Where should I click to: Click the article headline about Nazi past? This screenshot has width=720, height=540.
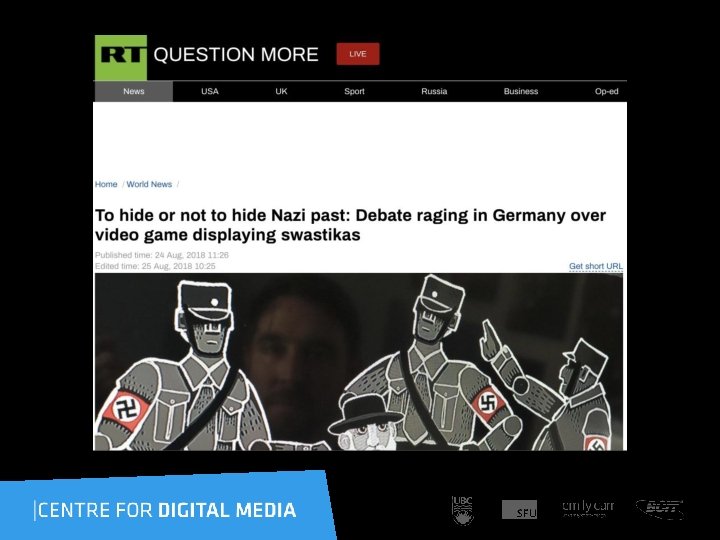[350, 225]
